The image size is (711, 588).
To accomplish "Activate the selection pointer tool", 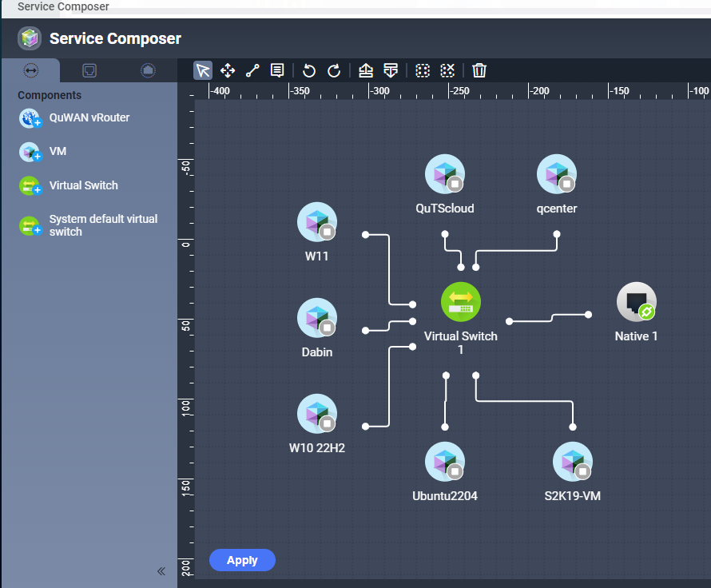I will tap(203, 71).
